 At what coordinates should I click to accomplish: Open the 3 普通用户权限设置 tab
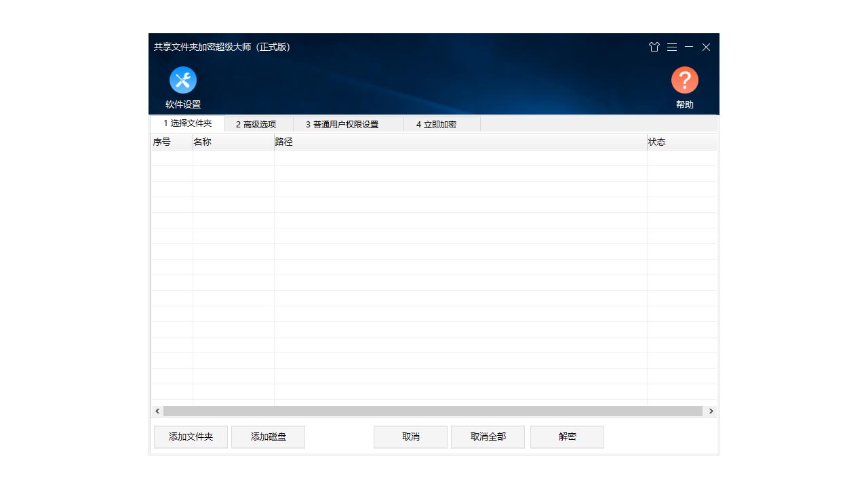349,124
